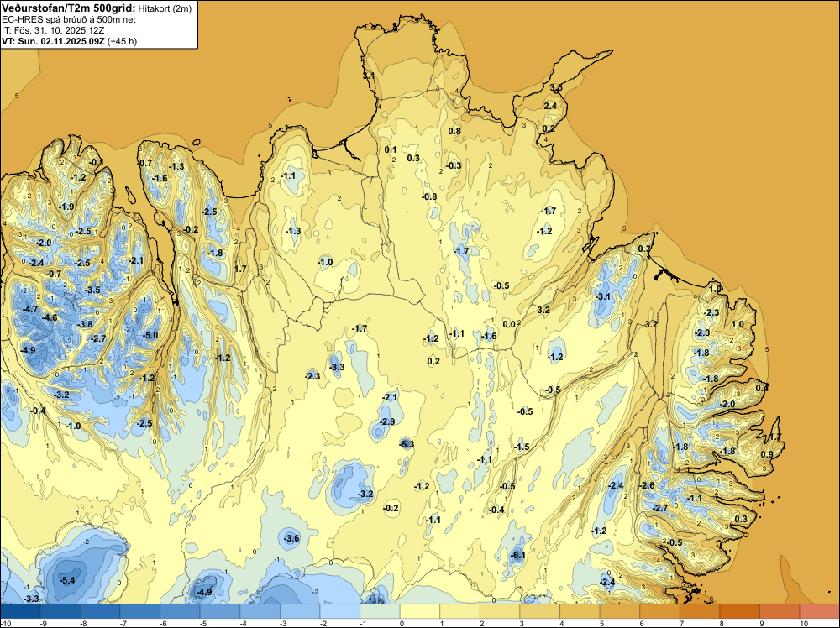Click the -1.5 temperature value
Screen dimensions: 840x628
pos(522,447)
